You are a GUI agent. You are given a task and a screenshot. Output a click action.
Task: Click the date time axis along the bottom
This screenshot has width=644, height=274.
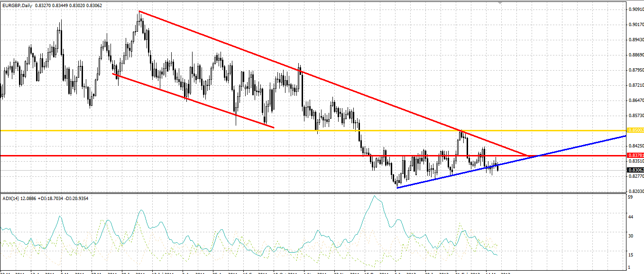(x=313, y=272)
